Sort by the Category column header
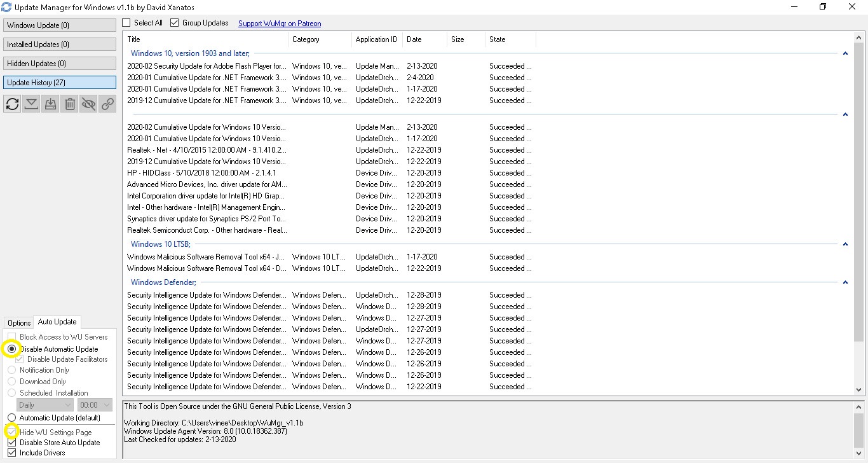The image size is (868, 463). click(x=320, y=39)
